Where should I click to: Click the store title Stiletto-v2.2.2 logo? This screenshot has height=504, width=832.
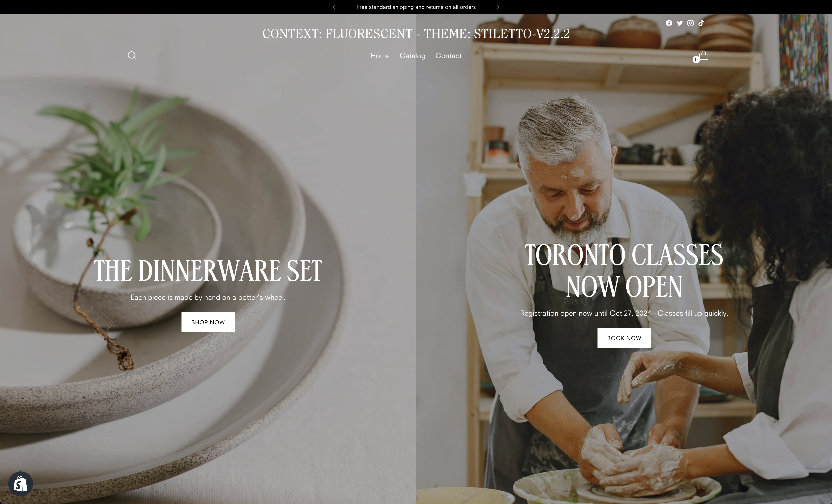pyautogui.click(x=416, y=33)
